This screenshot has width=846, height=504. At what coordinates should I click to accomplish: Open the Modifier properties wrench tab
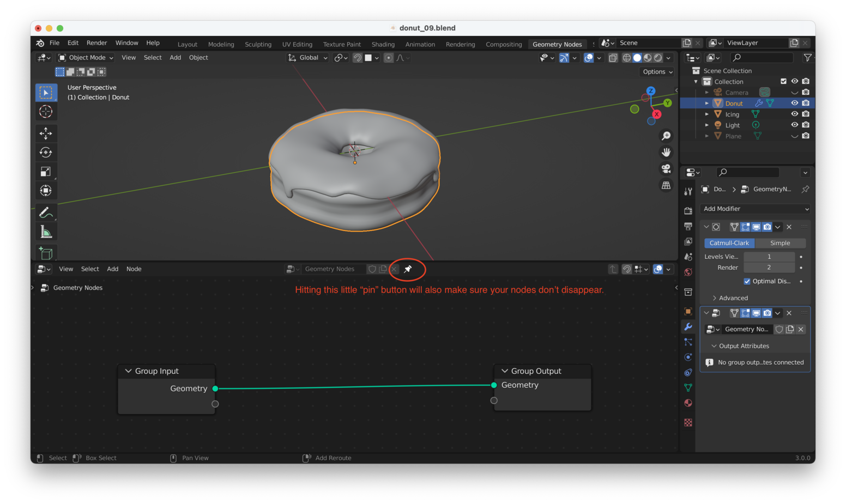[688, 327]
